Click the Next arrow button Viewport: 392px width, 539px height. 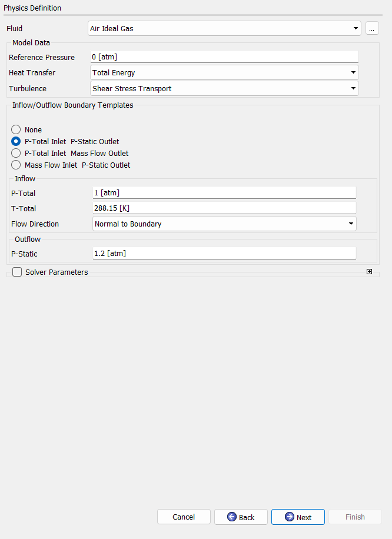click(x=298, y=517)
